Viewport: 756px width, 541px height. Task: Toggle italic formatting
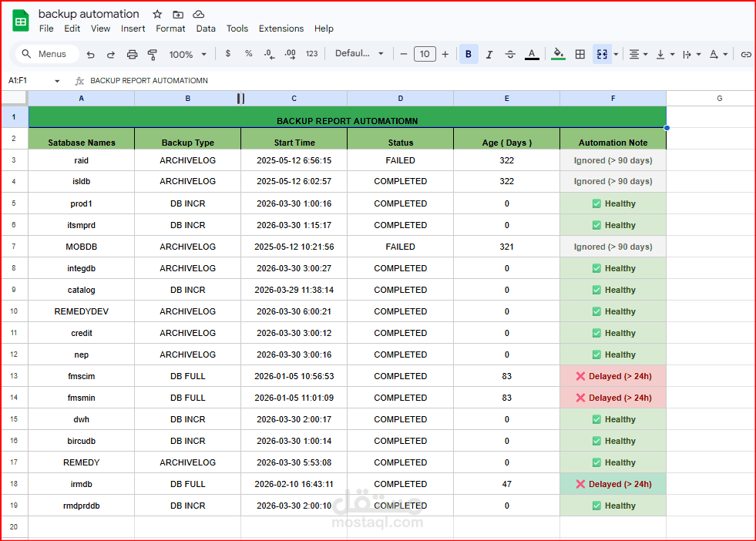(x=489, y=55)
